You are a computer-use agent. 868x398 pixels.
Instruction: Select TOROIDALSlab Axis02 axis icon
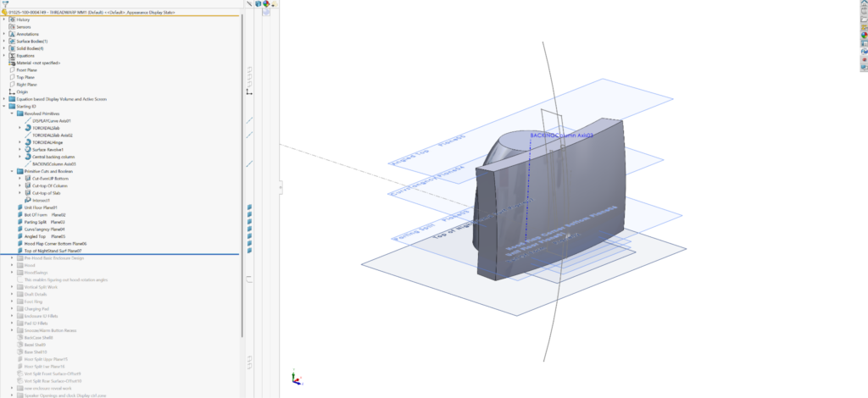[x=28, y=135]
